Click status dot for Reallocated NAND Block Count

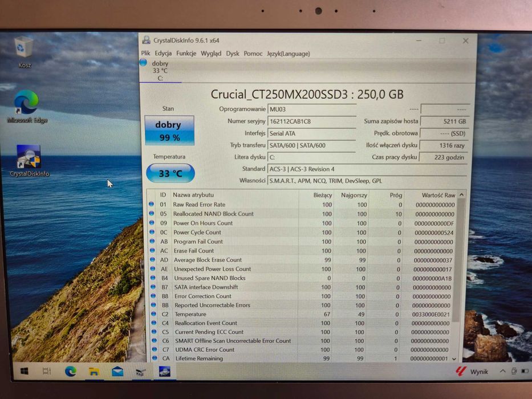[152, 213]
